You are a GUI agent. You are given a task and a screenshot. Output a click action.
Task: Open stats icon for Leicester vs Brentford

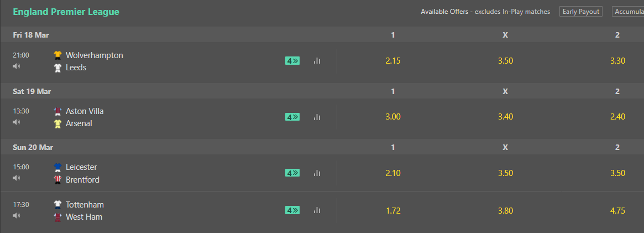click(317, 173)
